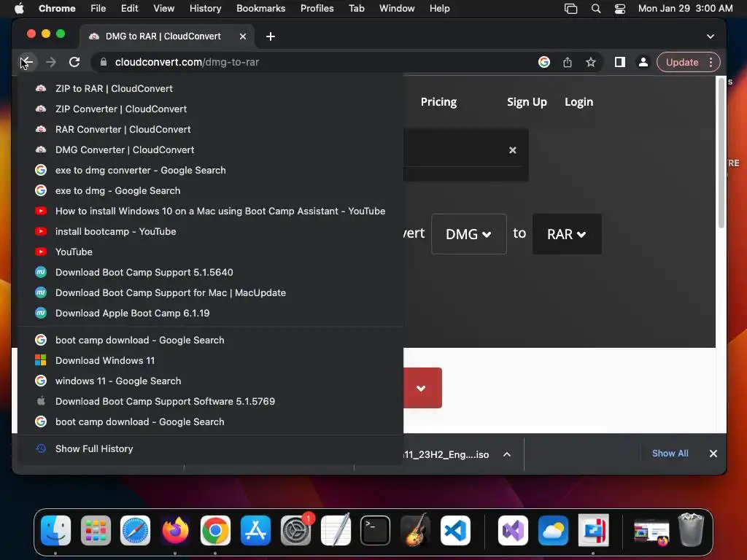Click the Google icon in address bar

(x=544, y=63)
